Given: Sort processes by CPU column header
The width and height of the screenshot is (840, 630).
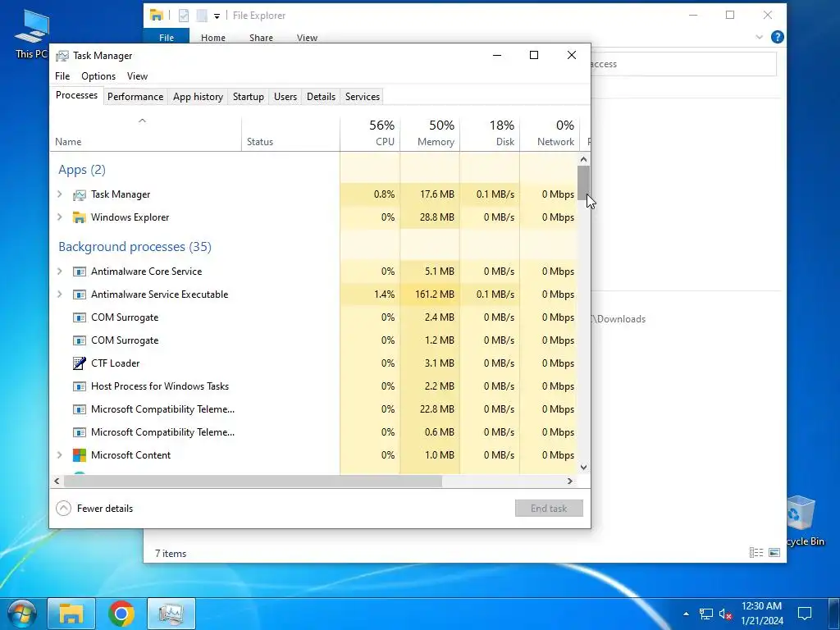Looking at the screenshot, I should click(370, 134).
